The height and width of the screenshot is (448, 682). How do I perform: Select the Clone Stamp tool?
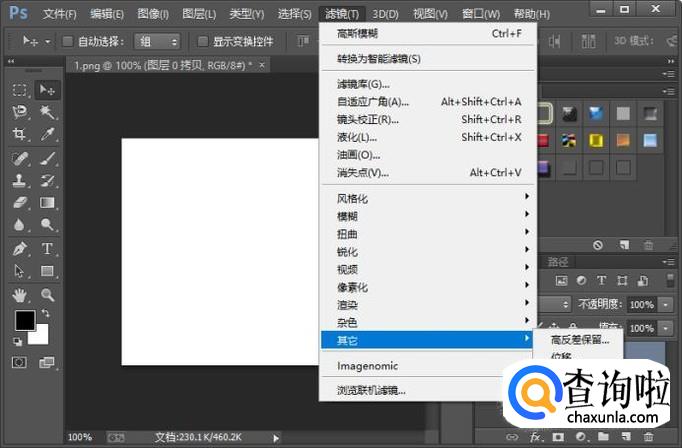point(20,181)
